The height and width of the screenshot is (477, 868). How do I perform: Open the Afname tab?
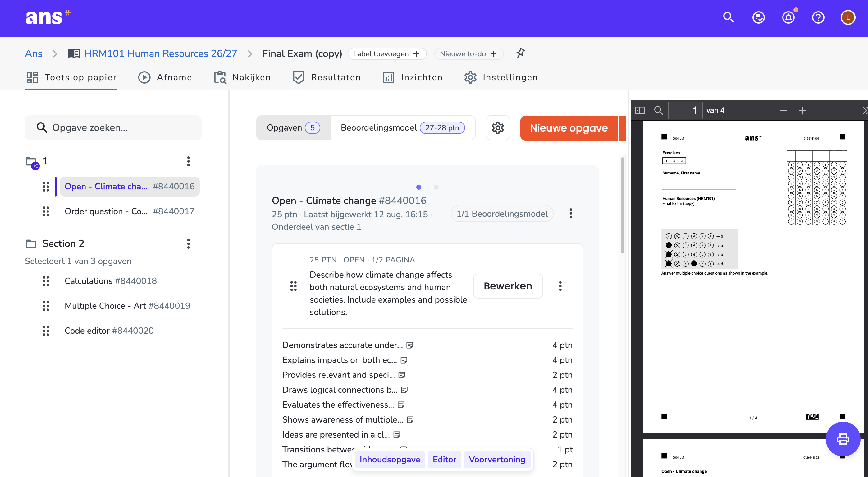pyautogui.click(x=165, y=77)
